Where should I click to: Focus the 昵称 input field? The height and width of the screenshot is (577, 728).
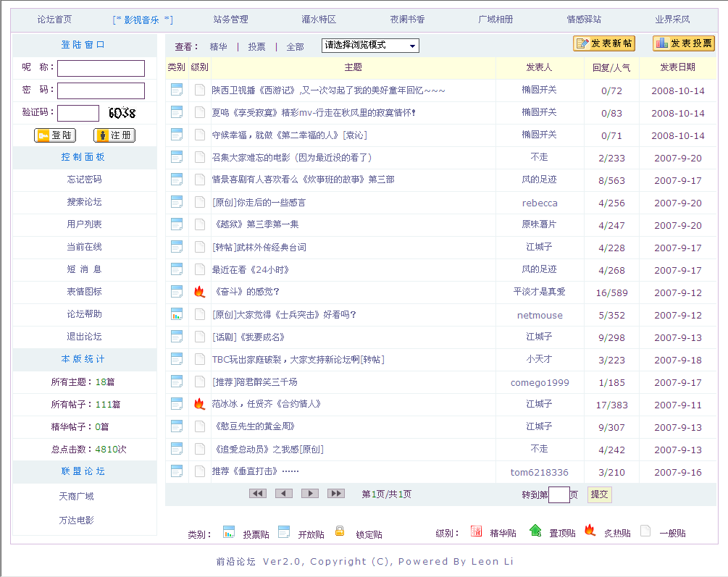point(101,68)
